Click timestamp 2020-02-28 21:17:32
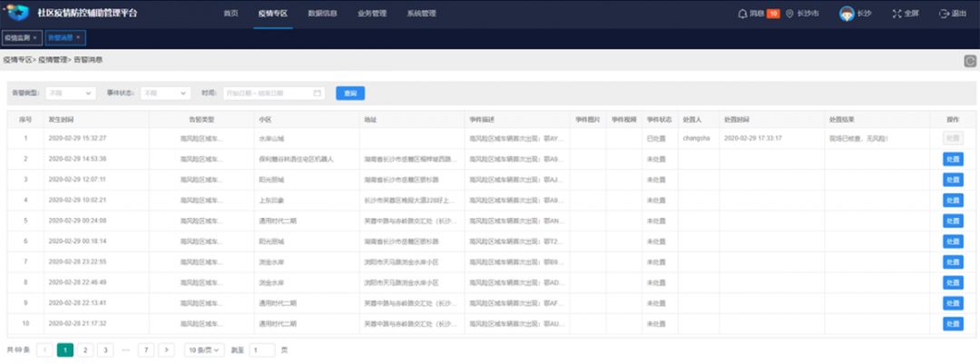980x364 pixels. coord(77,324)
